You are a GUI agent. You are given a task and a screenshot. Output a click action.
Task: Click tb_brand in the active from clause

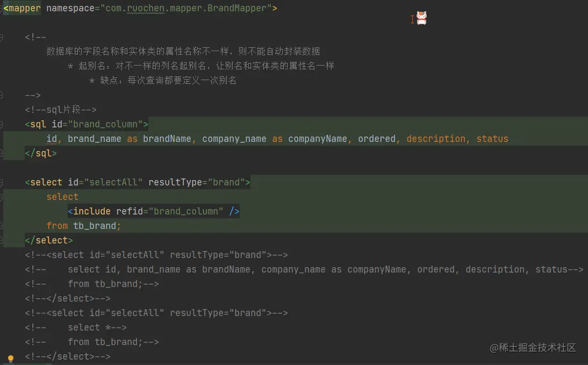tap(95, 226)
